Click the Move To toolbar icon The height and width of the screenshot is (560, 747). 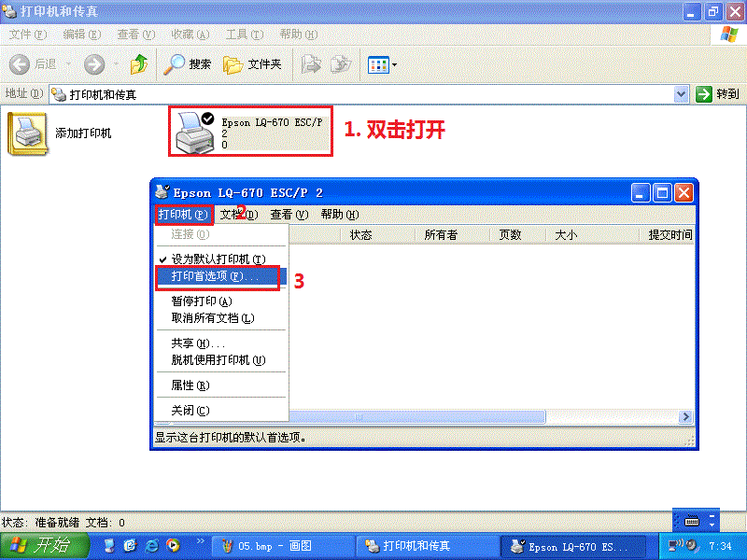tap(311, 64)
